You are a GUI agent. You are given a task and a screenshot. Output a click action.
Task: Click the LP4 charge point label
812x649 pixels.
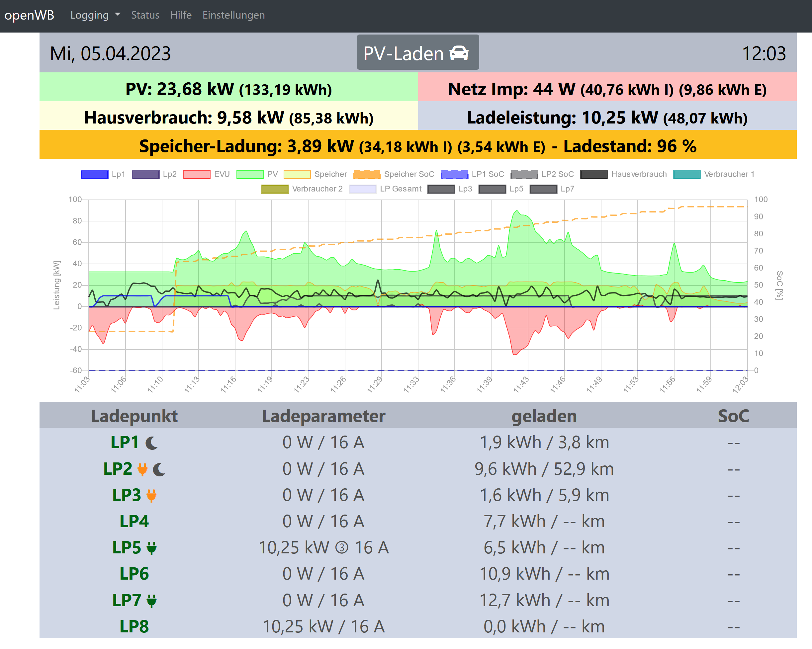pos(134,522)
